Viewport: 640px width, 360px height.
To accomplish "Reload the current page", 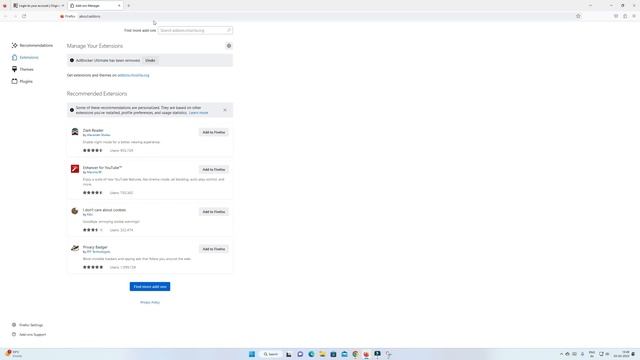I will 24,16.
